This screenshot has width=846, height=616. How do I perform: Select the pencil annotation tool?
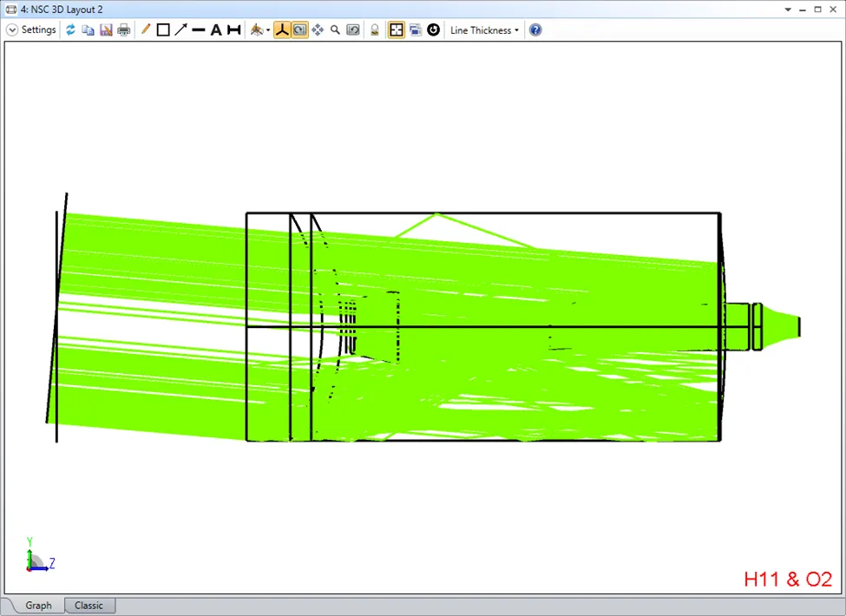click(x=145, y=29)
